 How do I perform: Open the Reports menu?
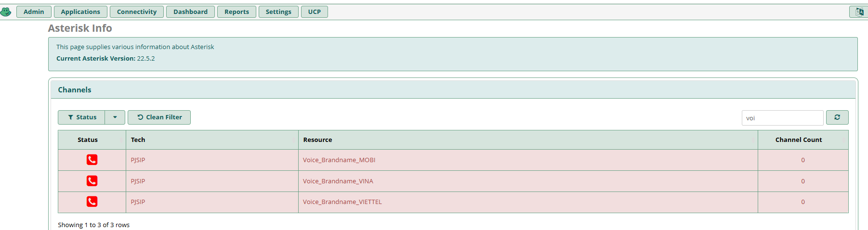[x=237, y=12]
